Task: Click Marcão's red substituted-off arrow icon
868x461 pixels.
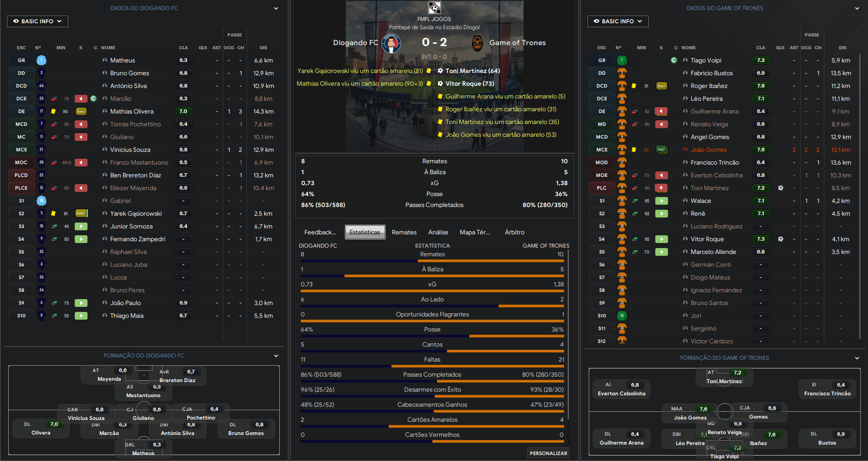Action: (81, 99)
